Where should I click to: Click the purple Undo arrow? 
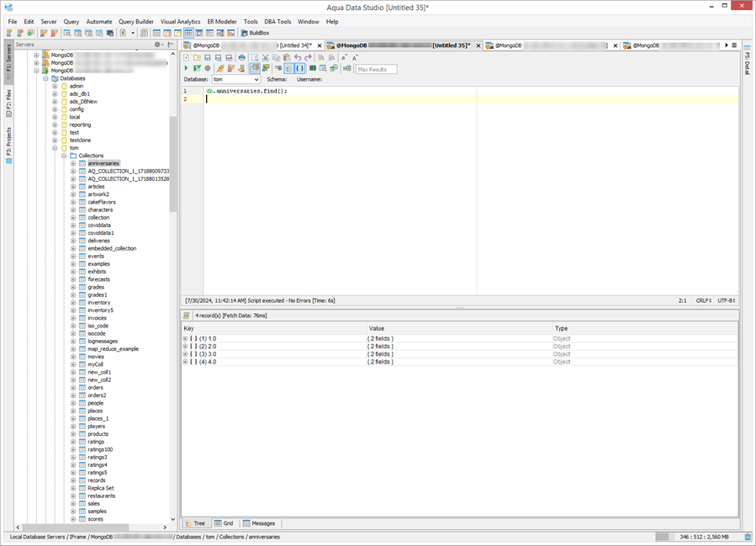(298, 57)
